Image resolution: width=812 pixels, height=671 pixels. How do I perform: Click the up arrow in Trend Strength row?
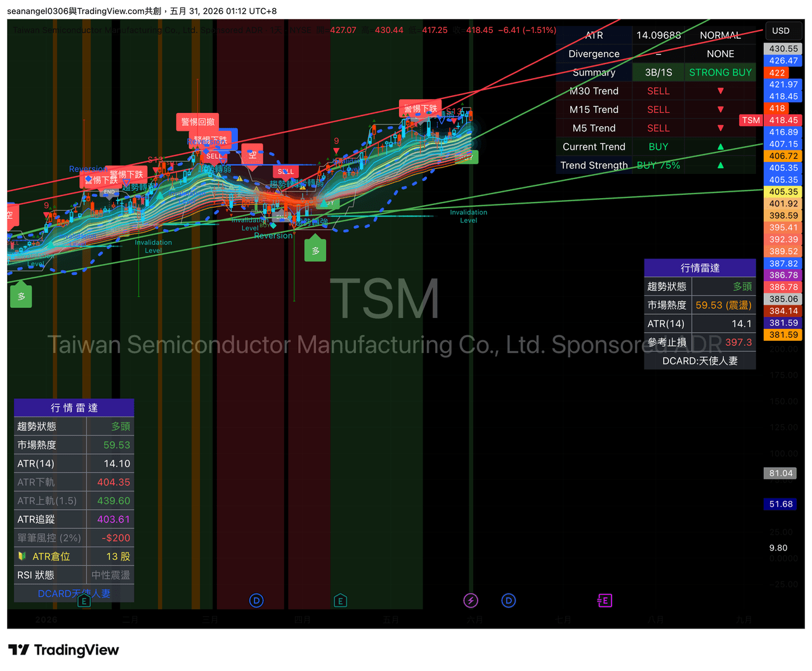coord(720,165)
